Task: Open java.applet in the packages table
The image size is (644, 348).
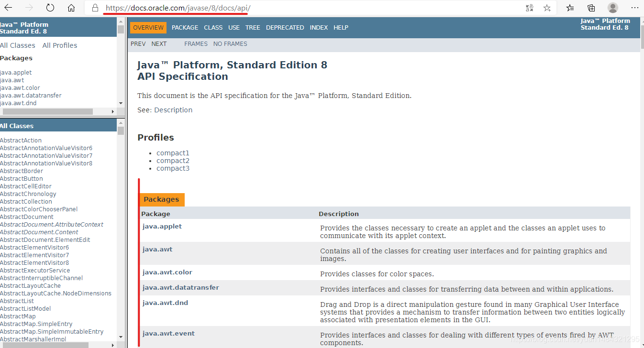Action: 162,227
